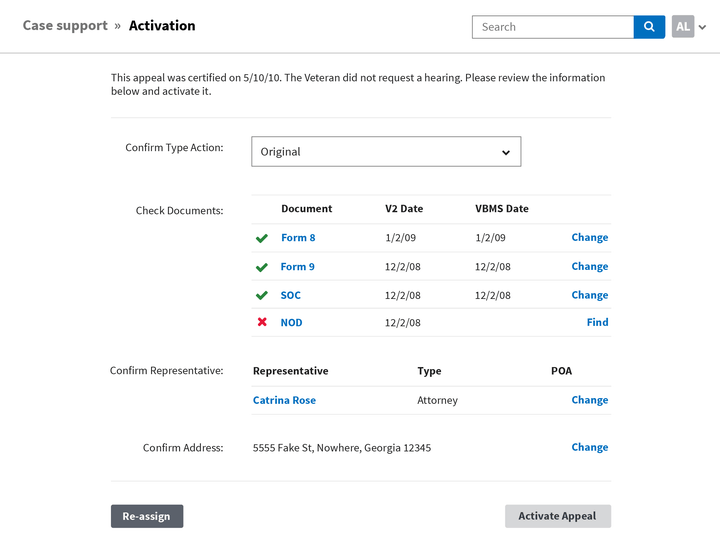Image resolution: width=720 pixels, height=557 pixels.
Task: Open the Form 9 document link
Action: 298,266
